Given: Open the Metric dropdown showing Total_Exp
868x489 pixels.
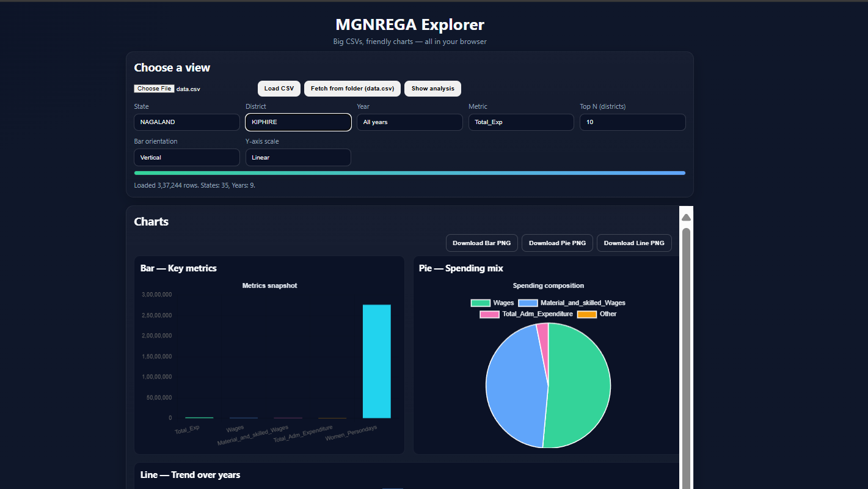Looking at the screenshot, I should click(x=521, y=122).
